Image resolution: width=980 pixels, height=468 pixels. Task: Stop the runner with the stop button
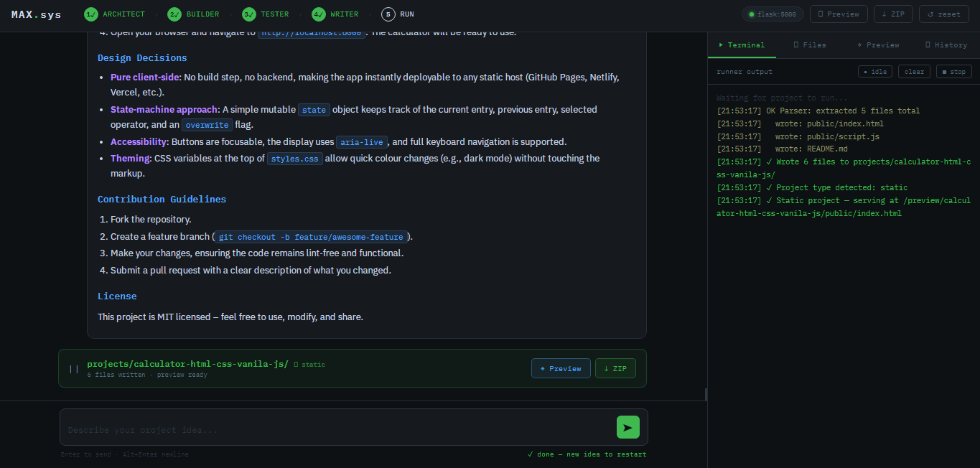(x=953, y=72)
